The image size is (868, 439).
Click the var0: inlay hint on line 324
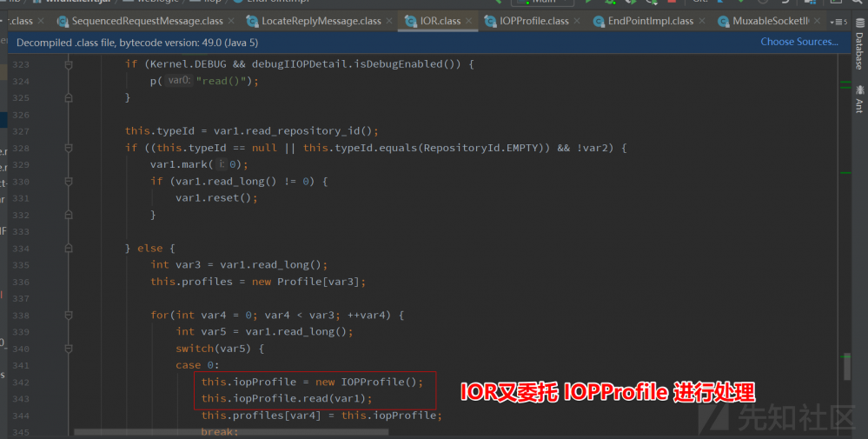click(179, 81)
